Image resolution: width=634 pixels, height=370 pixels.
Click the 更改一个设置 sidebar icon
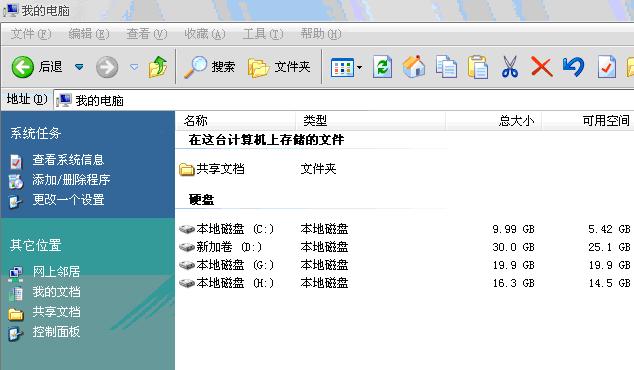coord(16,201)
